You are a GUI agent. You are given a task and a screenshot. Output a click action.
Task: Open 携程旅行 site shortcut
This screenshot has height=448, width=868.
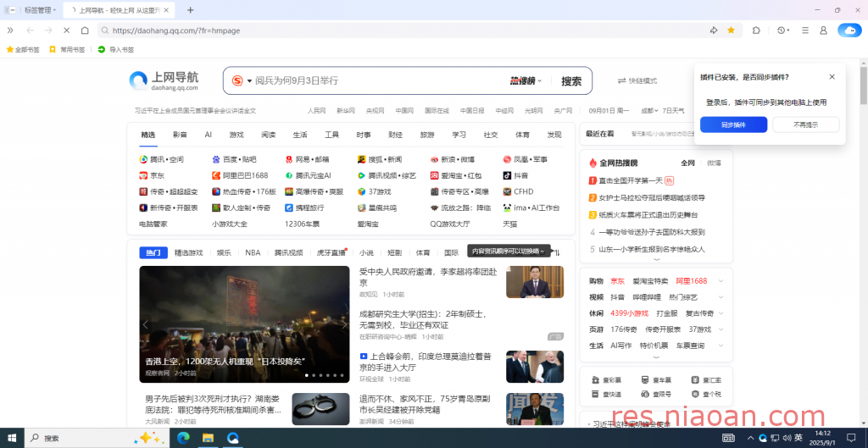click(304, 207)
